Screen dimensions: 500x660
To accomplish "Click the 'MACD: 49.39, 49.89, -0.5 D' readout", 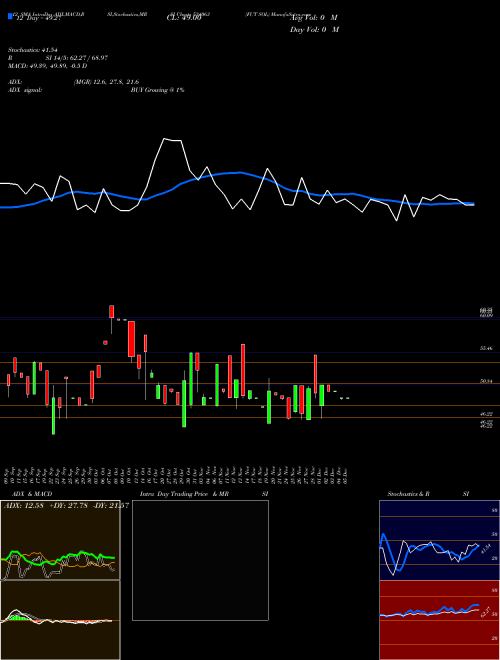I will [x=48, y=66].
